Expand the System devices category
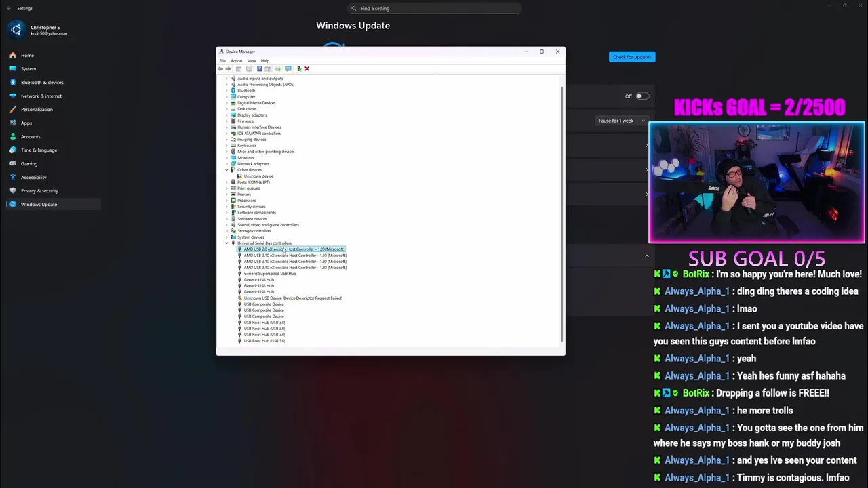Image resolution: width=868 pixels, height=488 pixels. tap(226, 237)
